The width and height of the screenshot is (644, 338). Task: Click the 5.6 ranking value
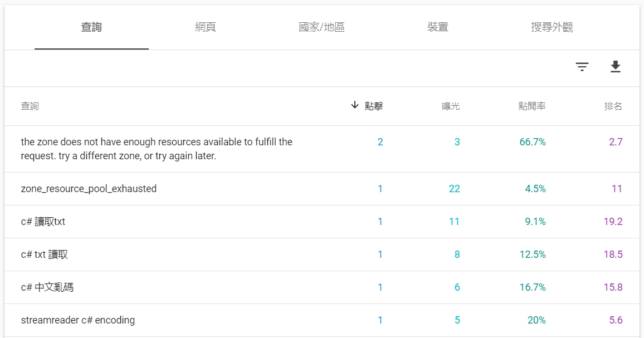click(616, 320)
